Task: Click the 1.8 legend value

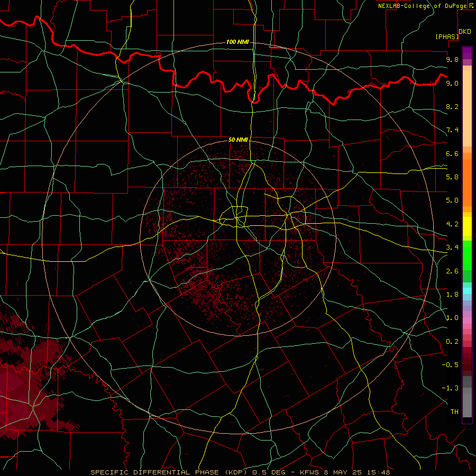Action: click(452, 295)
